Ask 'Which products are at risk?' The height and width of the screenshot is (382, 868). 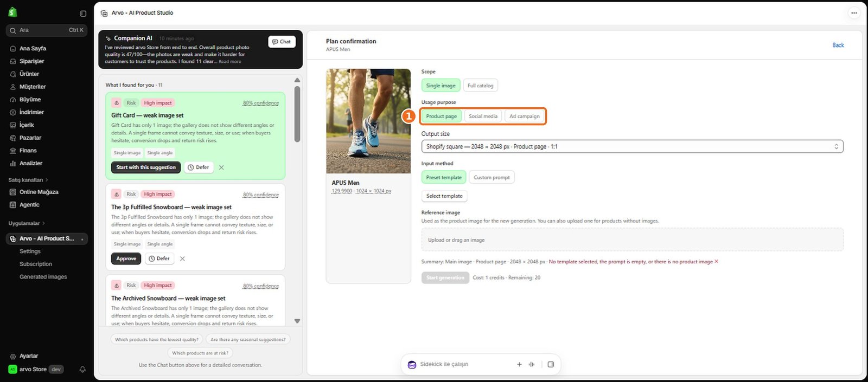pos(200,353)
